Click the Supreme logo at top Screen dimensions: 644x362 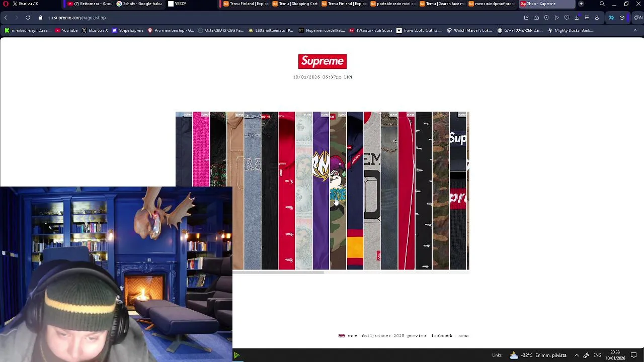coord(322,61)
